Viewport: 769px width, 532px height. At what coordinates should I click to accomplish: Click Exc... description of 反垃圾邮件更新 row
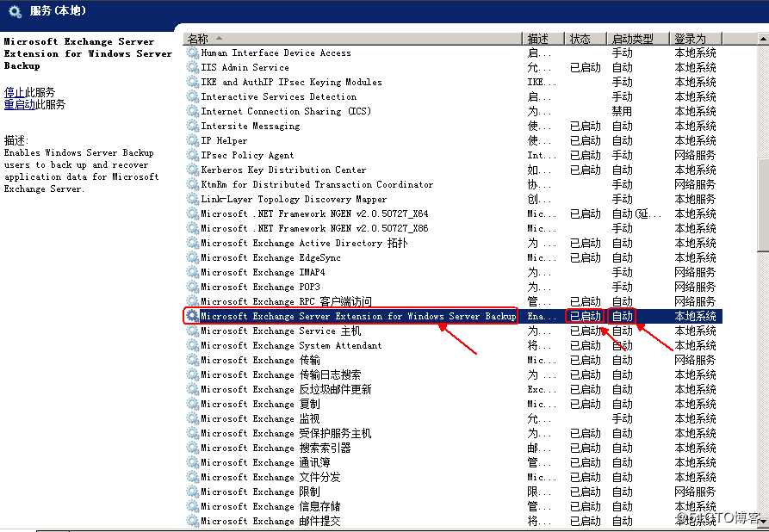click(x=542, y=389)
